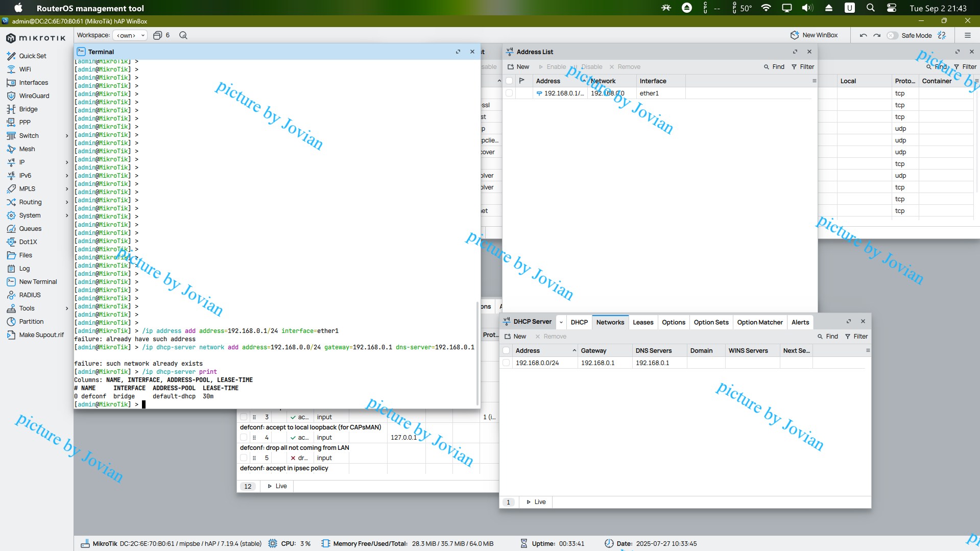Click the detach icon in Terminal title bar
Screen dimensions: 980x551
458,52
